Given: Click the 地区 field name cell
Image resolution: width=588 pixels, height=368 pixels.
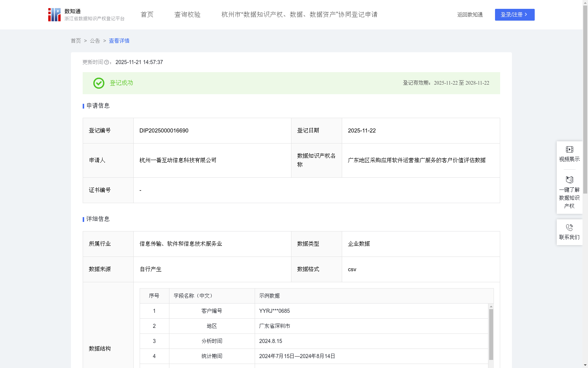Looking at the screenshot, I should coord(212,326).
